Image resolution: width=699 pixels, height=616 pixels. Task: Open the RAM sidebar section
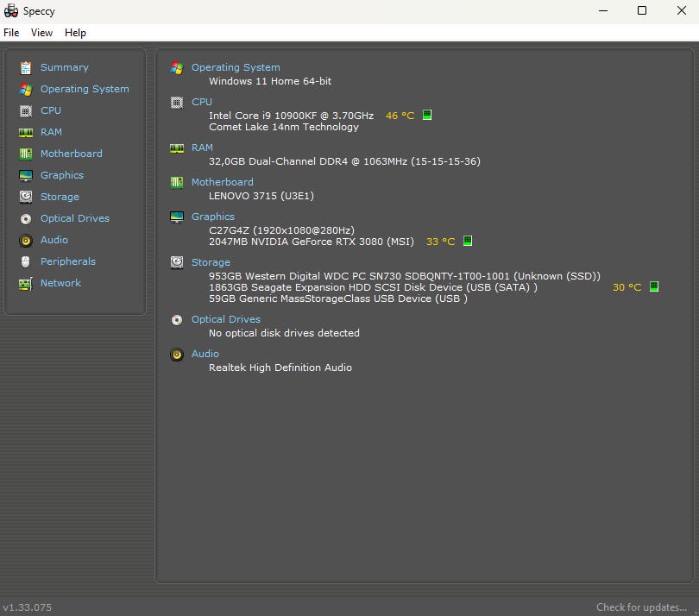pos(51,132)
